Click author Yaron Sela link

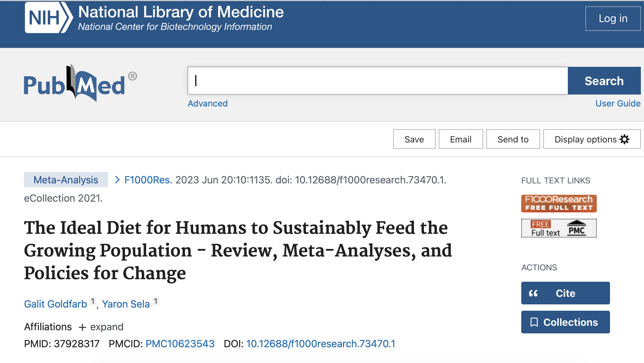[126, 304]
